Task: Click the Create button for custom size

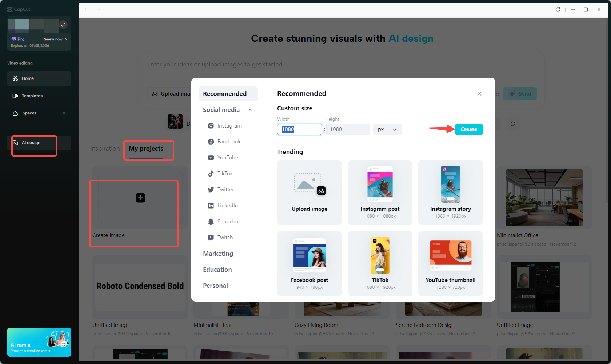Action: tap(468, 129)
